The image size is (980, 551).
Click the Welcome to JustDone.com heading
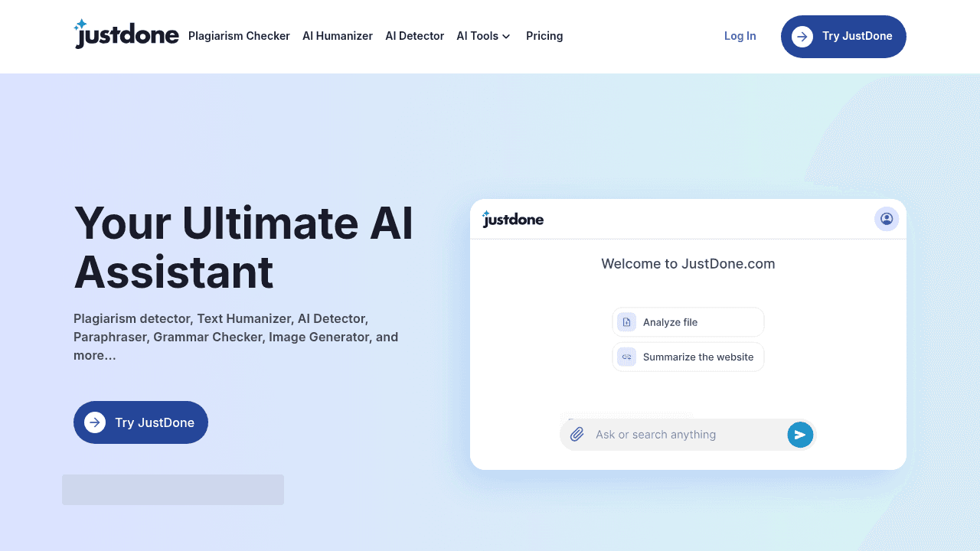(688, 263)
